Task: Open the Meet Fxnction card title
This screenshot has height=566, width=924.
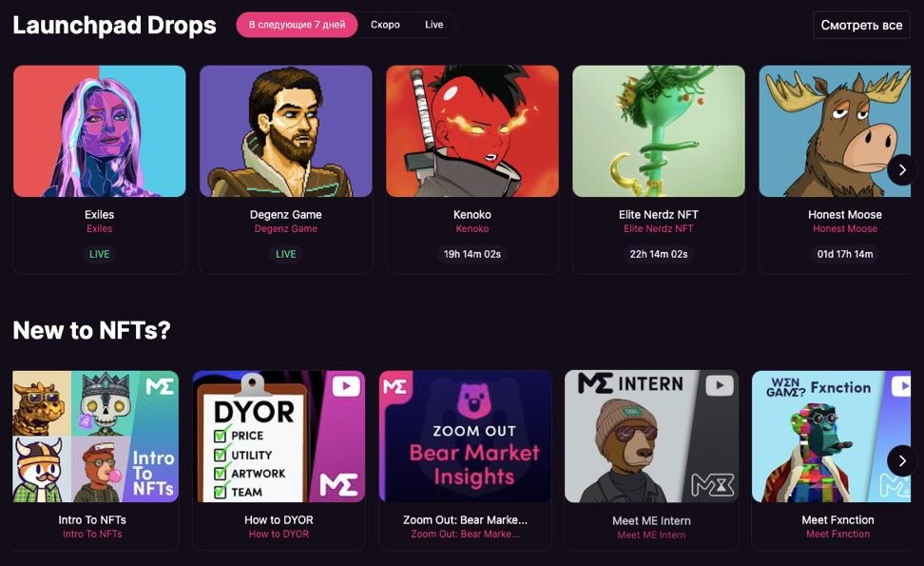Action: tap(837, 520)
